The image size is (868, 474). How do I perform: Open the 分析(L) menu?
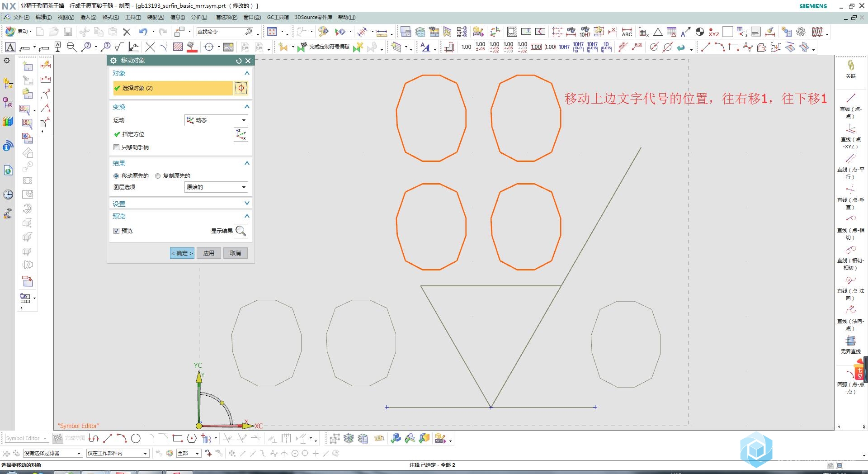[199, 17]
